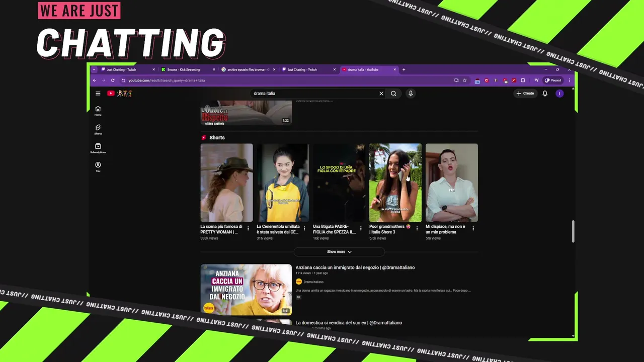Screen dimensions: 644x362
Task: Click the magnifier search button
Action: [393, 94]
